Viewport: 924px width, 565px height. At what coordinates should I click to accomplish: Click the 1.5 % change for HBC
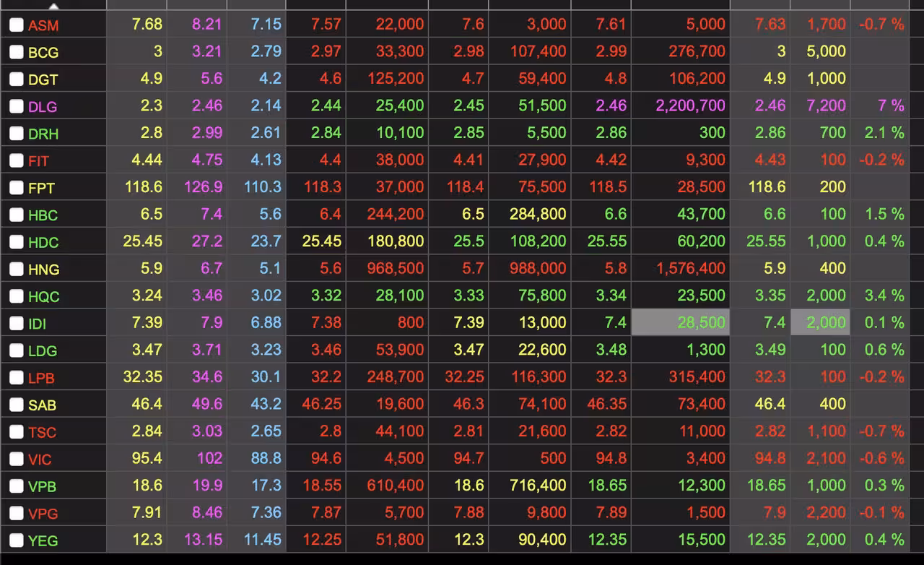click(884, 214)
